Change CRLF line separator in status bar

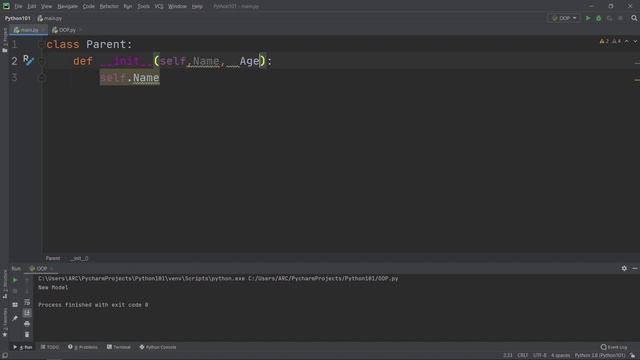(x=522, y=356)
